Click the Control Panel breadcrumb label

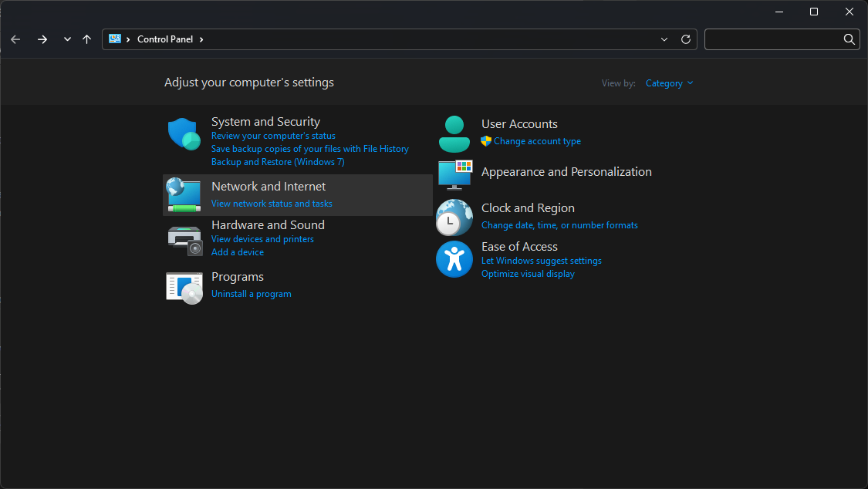(165, 39)
